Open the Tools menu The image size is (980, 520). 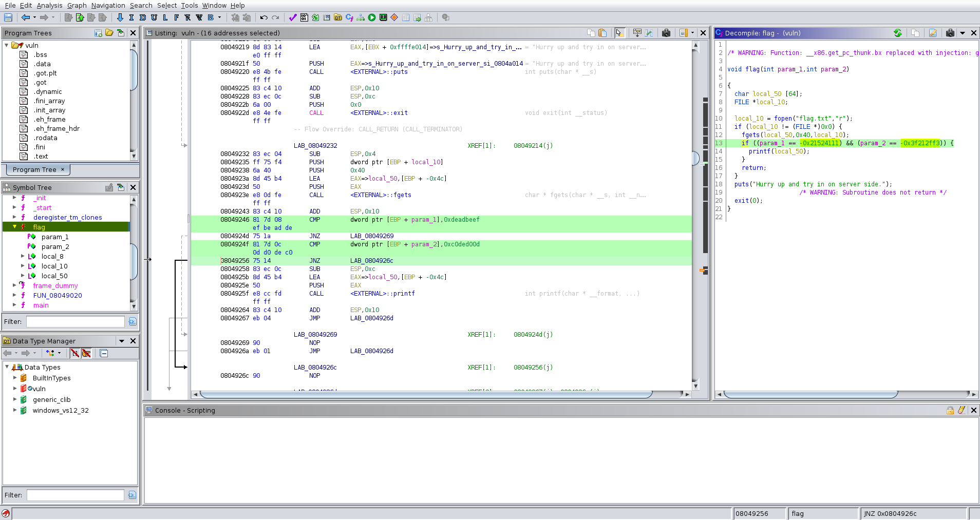tap(189, 5)
